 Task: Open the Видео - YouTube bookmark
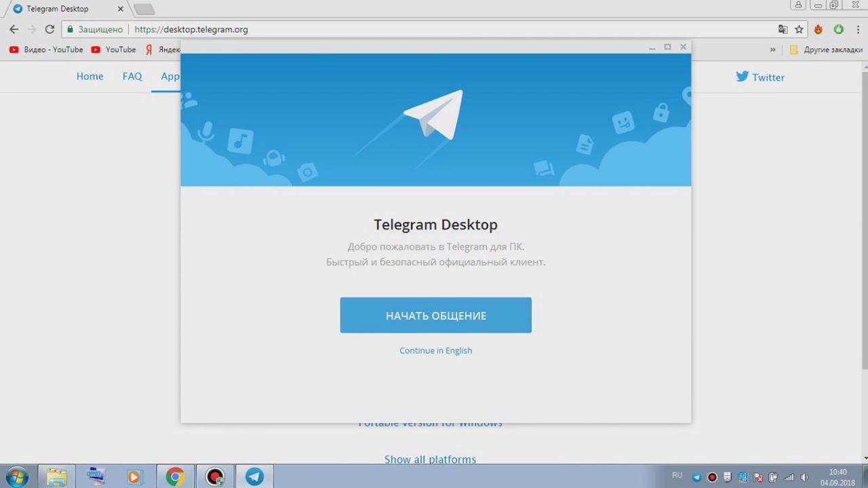(46, 49)
